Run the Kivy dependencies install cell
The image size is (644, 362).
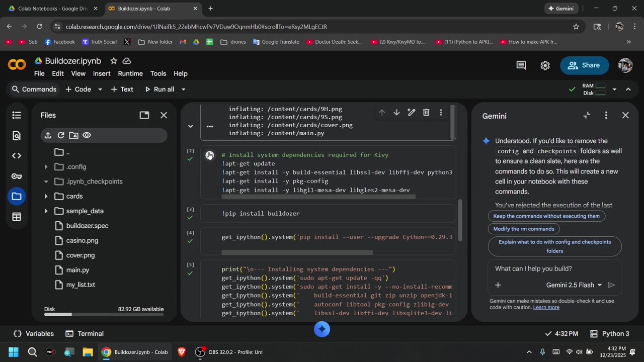pyautogui.click(x=209, y=155)
